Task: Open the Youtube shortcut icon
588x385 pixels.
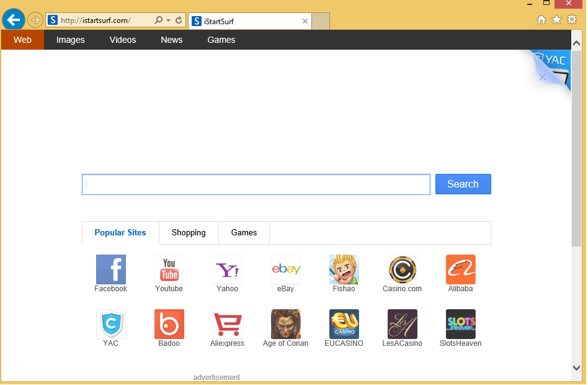Action: click(x=169, y=269)
